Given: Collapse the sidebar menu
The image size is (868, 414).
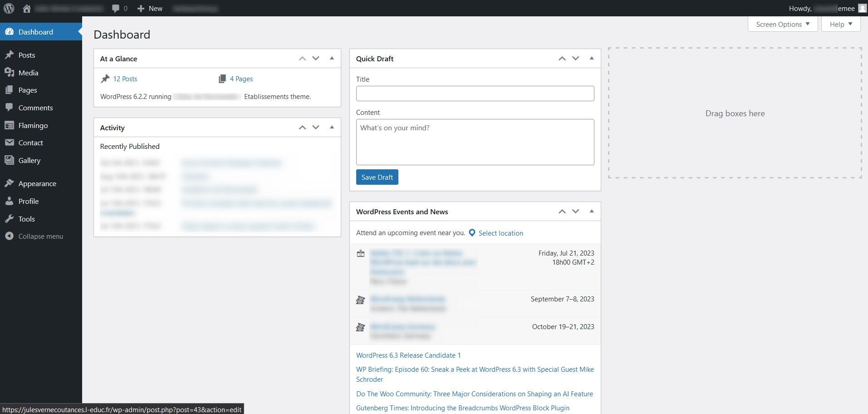Looking at the screenshot, I should pos(40,236).
